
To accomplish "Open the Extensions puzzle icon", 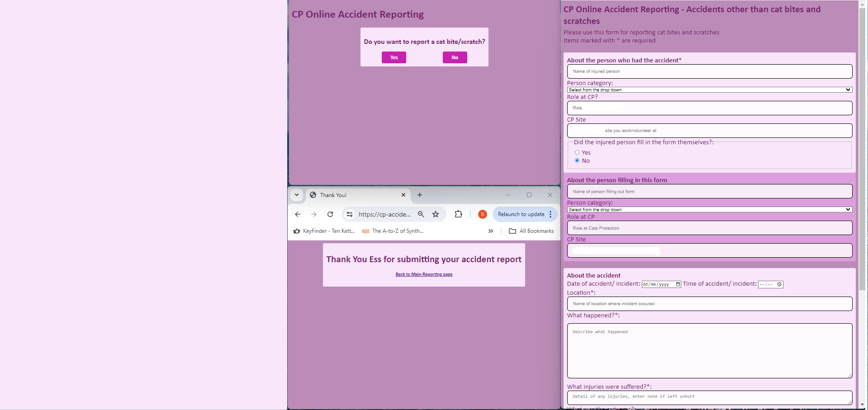I will (x=458, y=214).
